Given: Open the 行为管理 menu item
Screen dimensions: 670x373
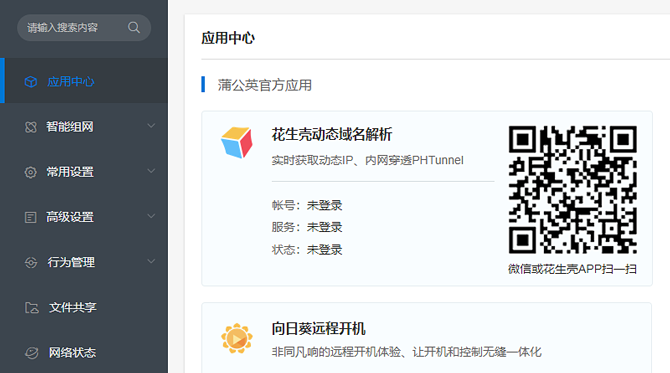Looking at the screenshot, I should pyautogui.click(x=84, y=262).
